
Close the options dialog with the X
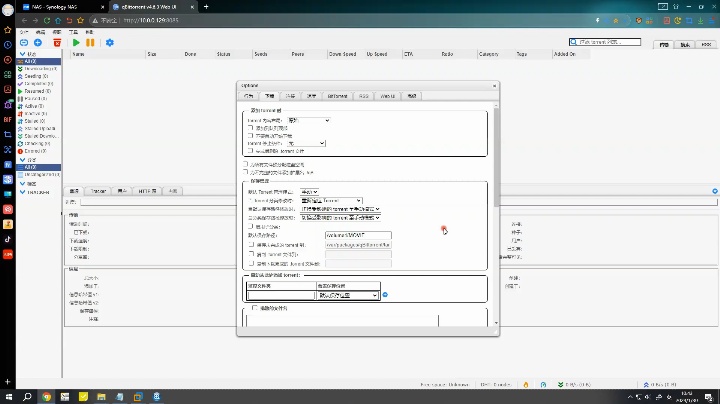click(495, 86)
